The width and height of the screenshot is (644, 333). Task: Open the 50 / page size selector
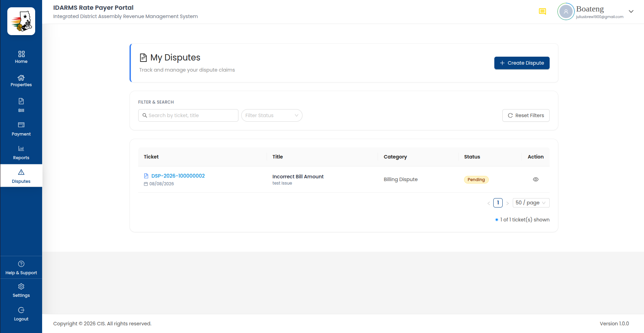point(531,203)
